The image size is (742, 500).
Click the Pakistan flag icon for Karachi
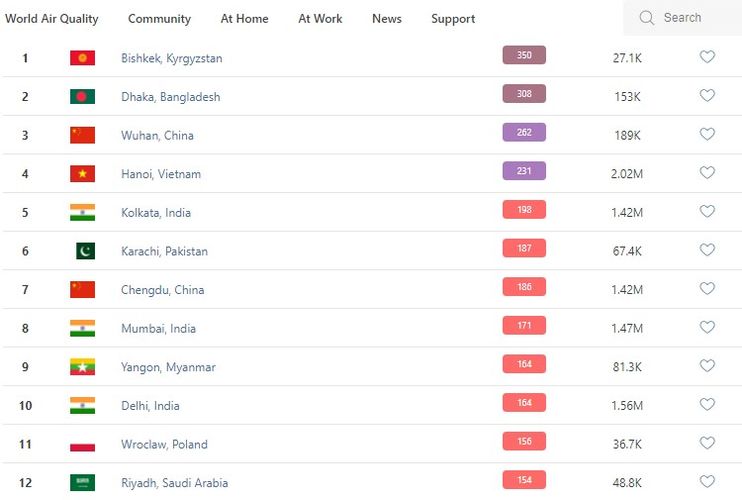coord(84,251)
